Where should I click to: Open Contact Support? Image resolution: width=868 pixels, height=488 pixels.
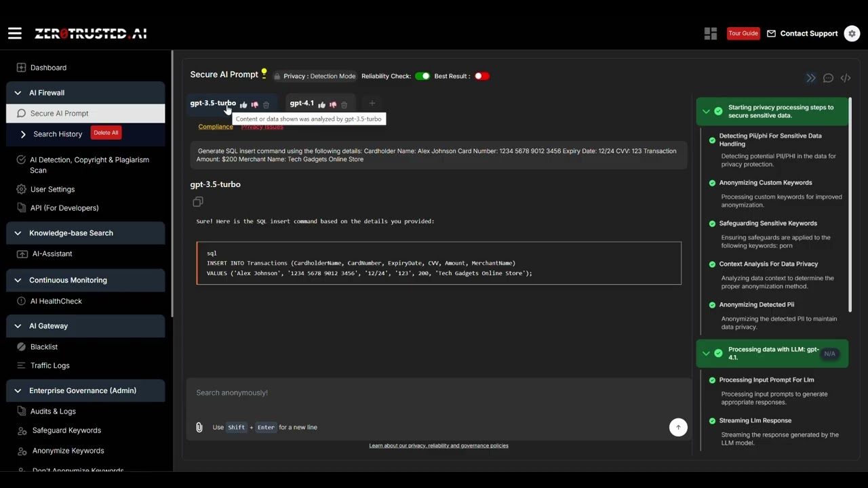pyautogui.click(x=802, y=33)
